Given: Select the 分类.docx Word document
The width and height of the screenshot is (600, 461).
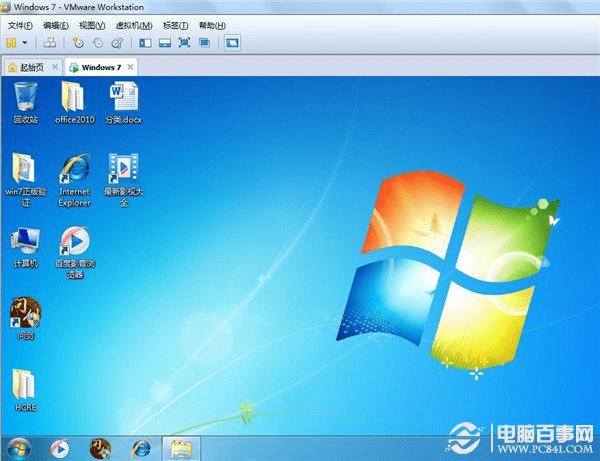Looking at the screenshot, I should coord(124,103).
